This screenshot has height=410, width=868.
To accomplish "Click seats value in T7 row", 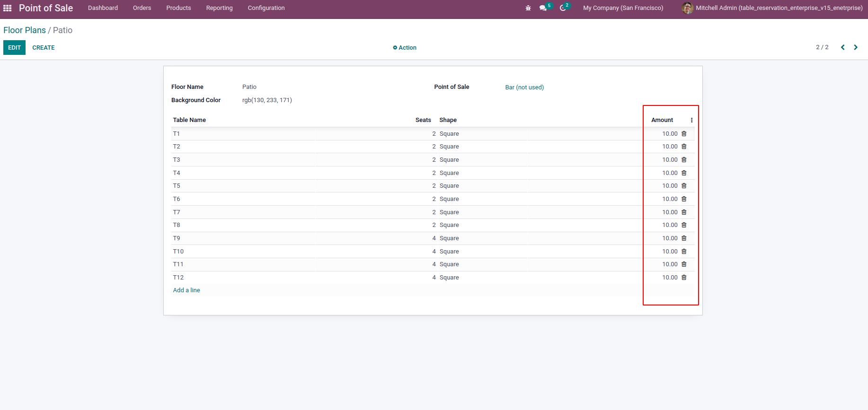I will click(434, 212).
